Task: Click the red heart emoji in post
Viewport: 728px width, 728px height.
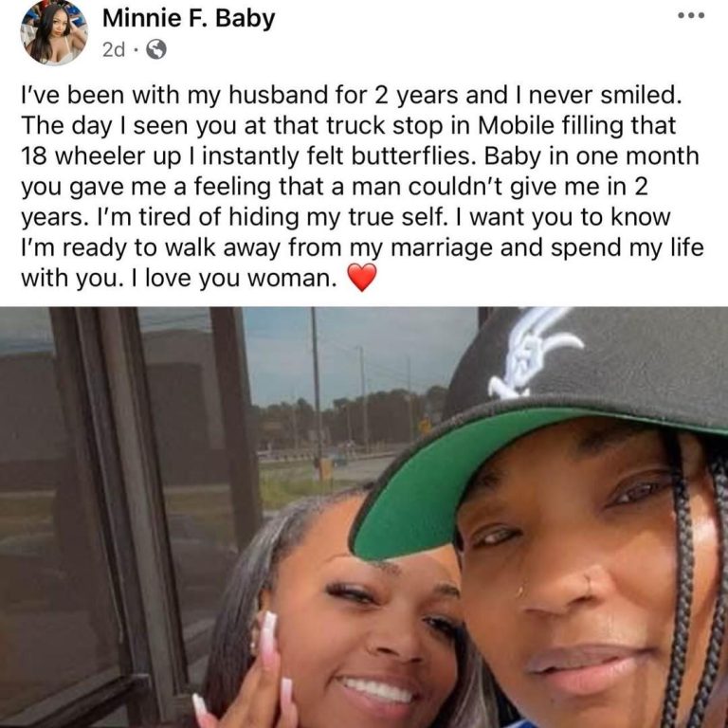Action: tap(362, 277)
